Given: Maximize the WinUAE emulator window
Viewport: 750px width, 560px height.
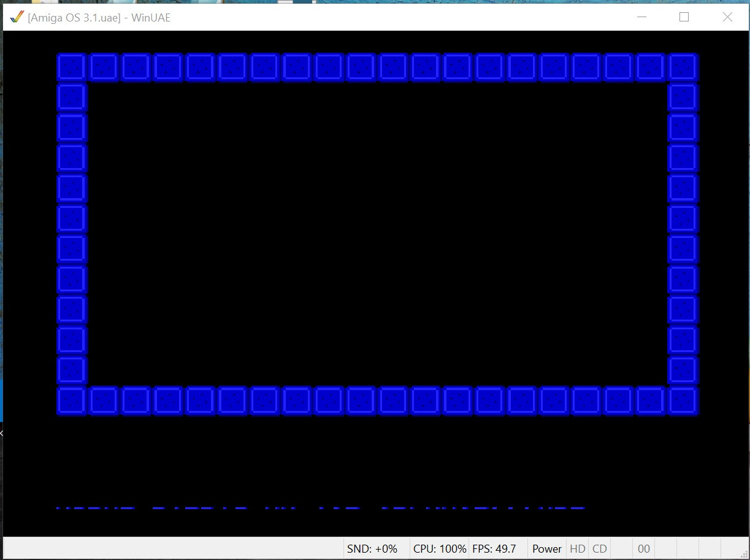Looking at the screenshot, I should pos(684,17).
